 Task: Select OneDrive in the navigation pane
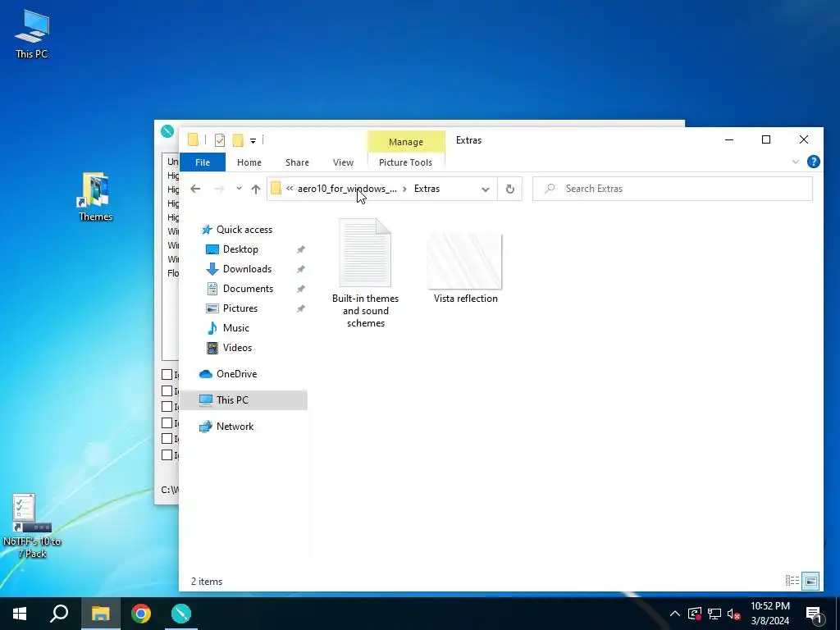(236, 374)
